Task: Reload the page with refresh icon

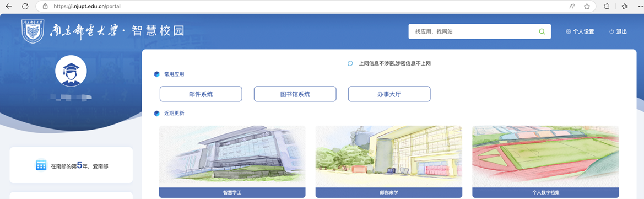Action: point(25,6)
